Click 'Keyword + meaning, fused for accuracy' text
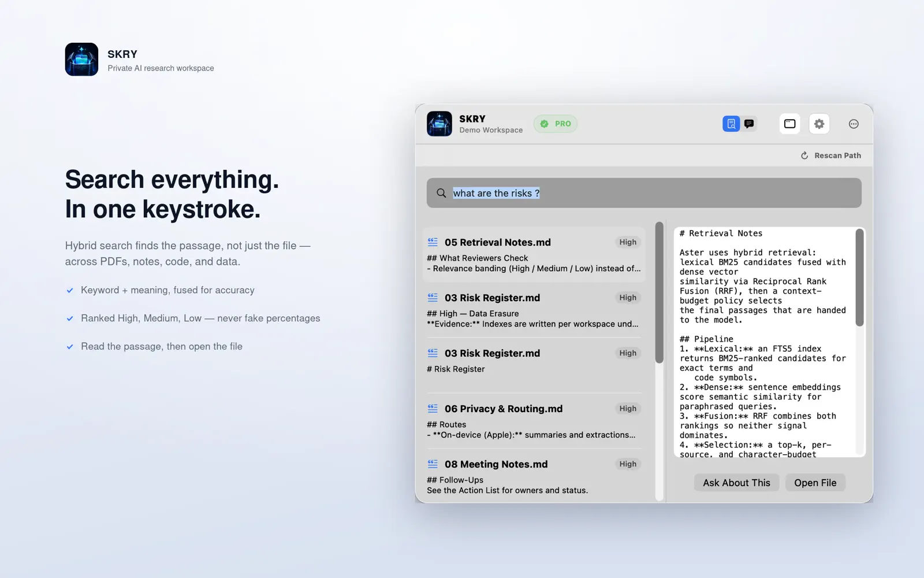 coord(167,290)
